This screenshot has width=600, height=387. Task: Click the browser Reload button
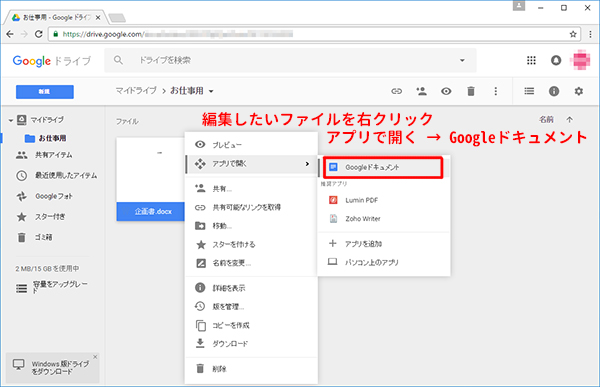[x=38, y=34]
